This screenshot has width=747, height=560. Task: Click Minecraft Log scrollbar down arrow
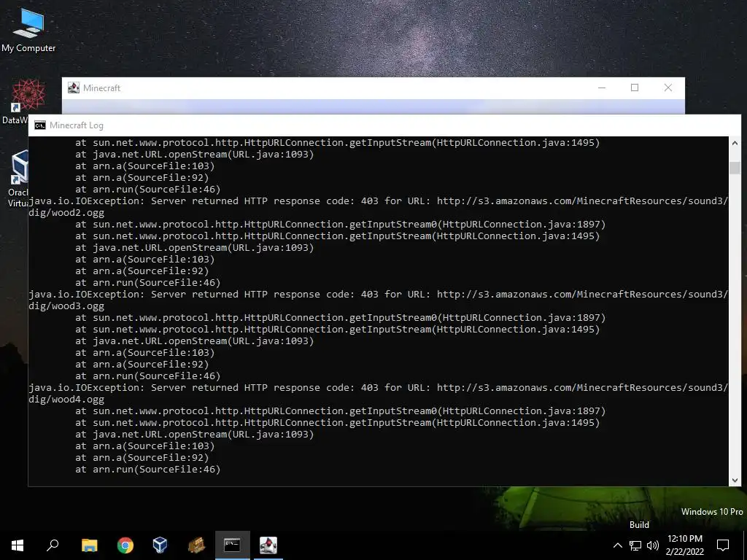[x=735, y=481]
